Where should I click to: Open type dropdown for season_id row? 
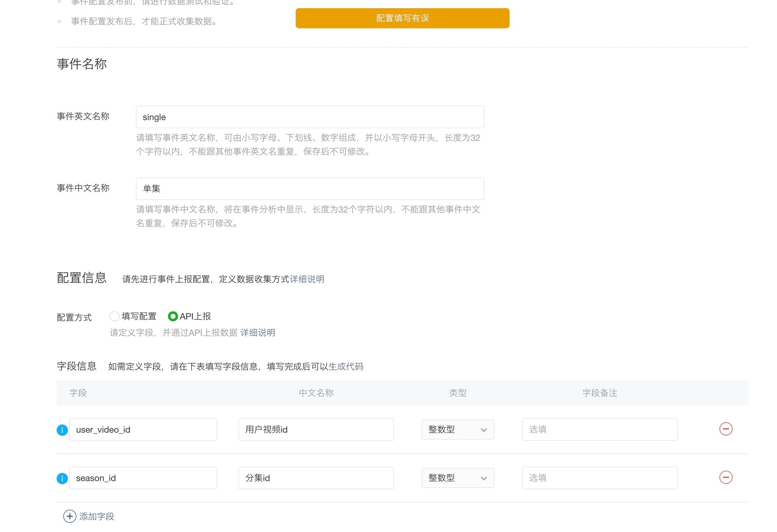[457, 478]
